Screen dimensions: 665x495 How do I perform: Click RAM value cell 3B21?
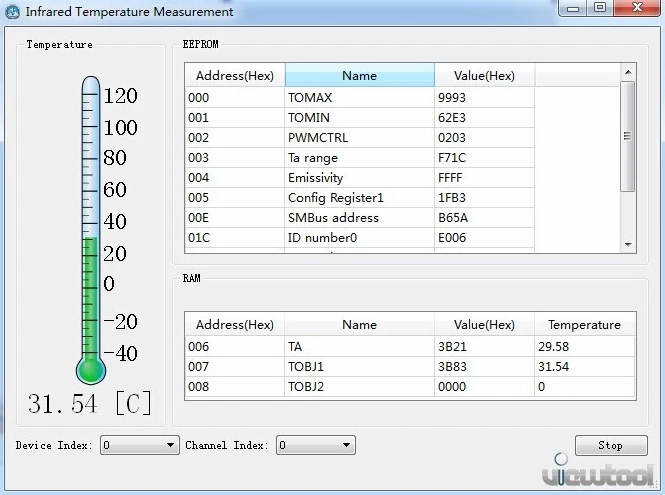(484, 347)
